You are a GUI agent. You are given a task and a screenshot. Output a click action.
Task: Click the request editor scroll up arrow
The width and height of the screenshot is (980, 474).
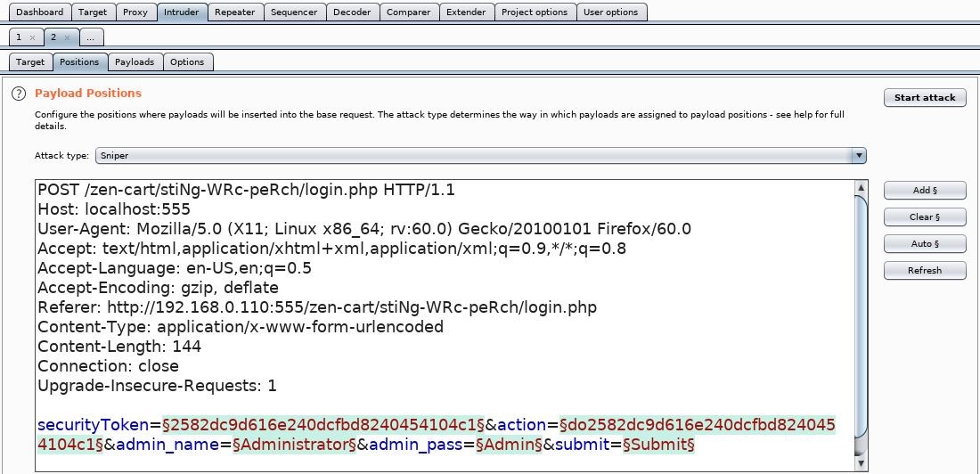click(860, 188)
